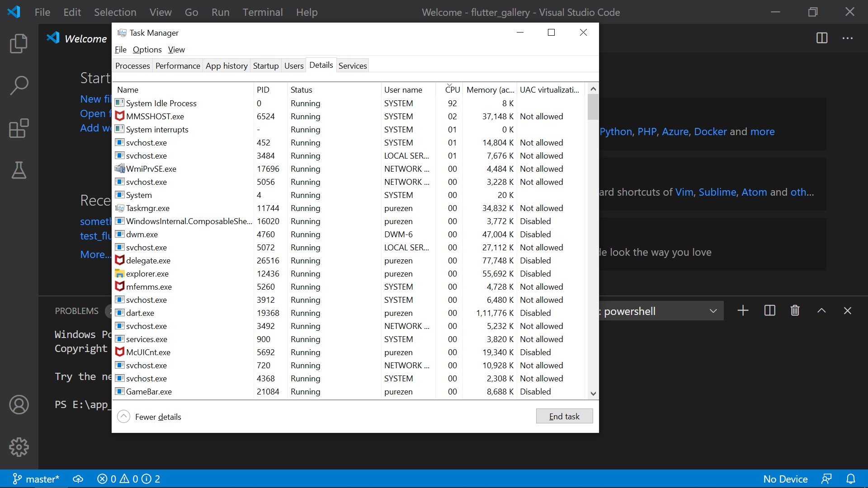Open the Search view icon
This screenshot has width=868, height=488.
[19, 85]
